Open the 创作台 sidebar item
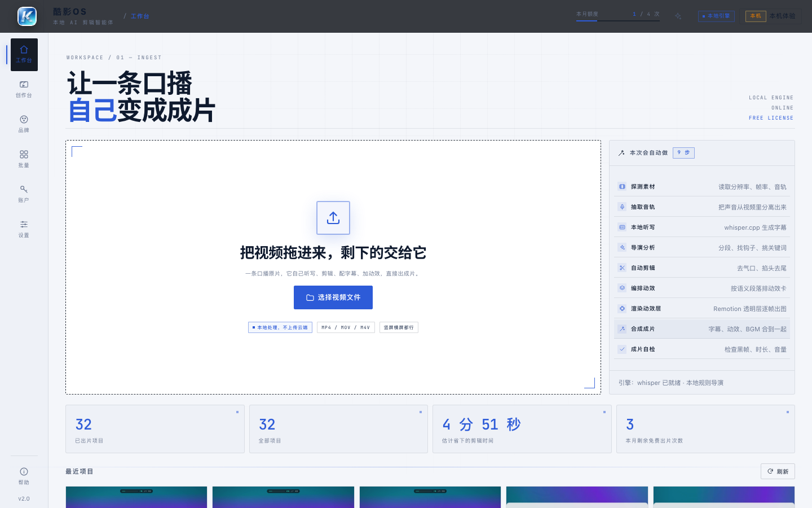 click(24, 89)
